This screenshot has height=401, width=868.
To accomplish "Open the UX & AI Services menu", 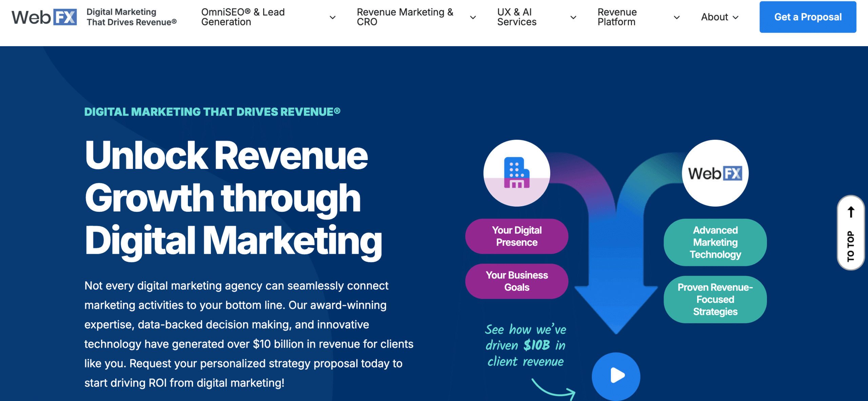I will pos(517,17).
